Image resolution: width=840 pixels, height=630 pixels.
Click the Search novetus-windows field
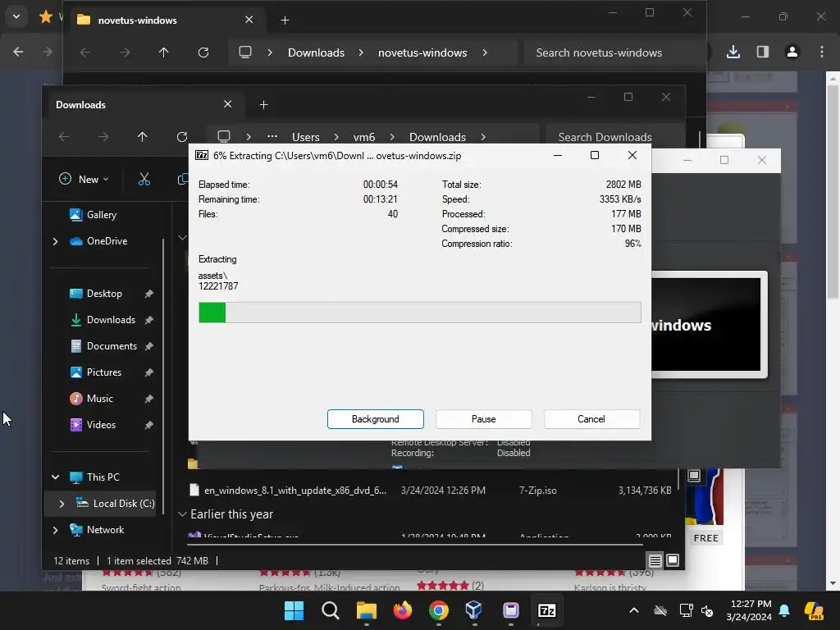tap(614, 52)
